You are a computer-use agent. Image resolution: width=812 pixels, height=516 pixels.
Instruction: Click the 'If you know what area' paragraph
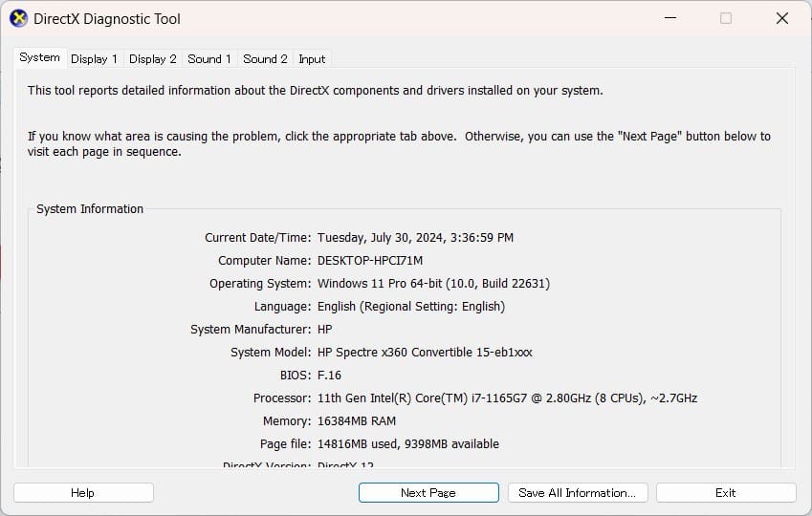coord(399,144)
